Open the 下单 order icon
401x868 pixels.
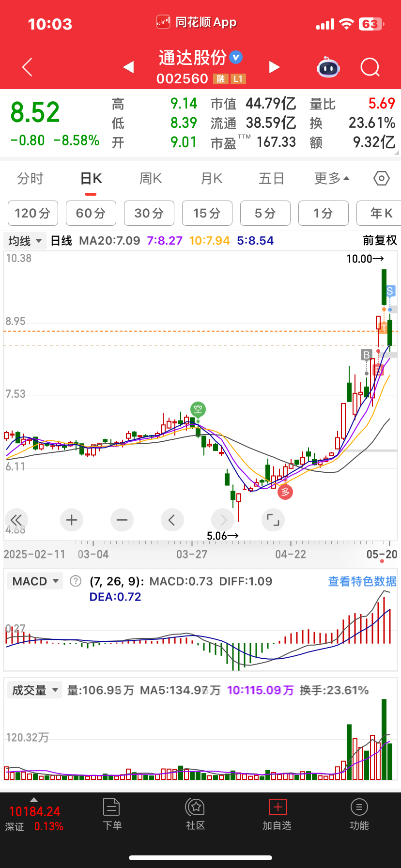pyautogui.click(x=112, y=814)
